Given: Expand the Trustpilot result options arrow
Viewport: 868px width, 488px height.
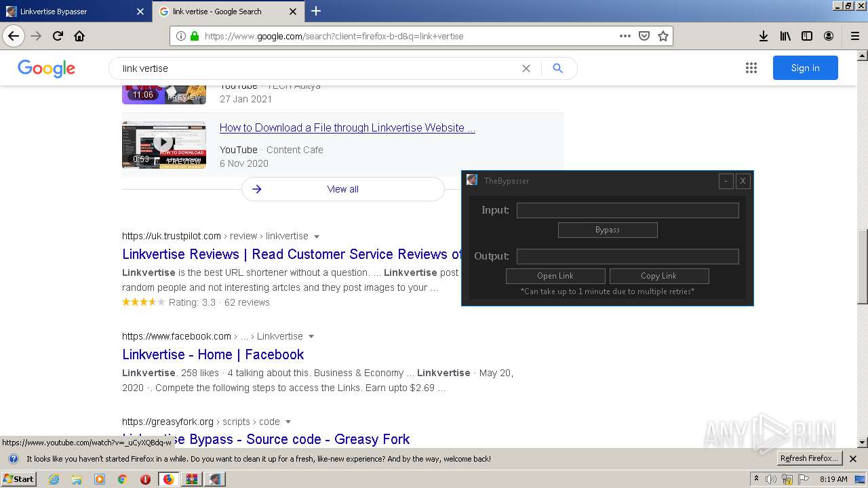Looking at the screenshot, I should click(317, 237).
